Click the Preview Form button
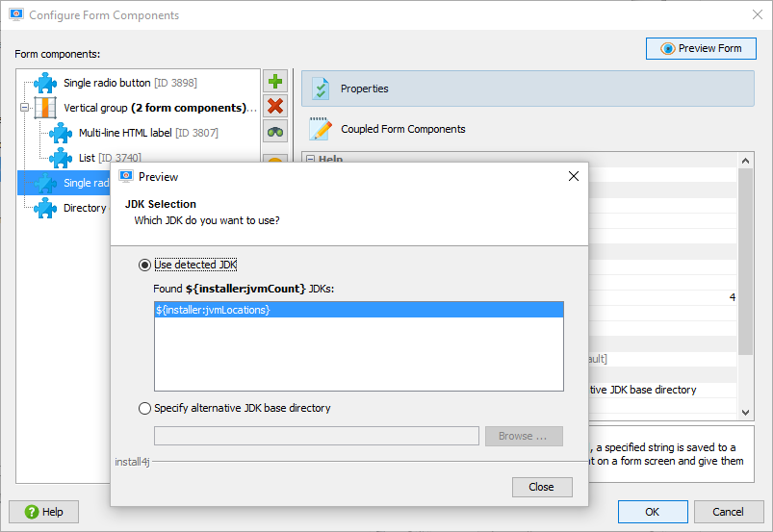Screen dimensions: 773x532 click(701, 48)
